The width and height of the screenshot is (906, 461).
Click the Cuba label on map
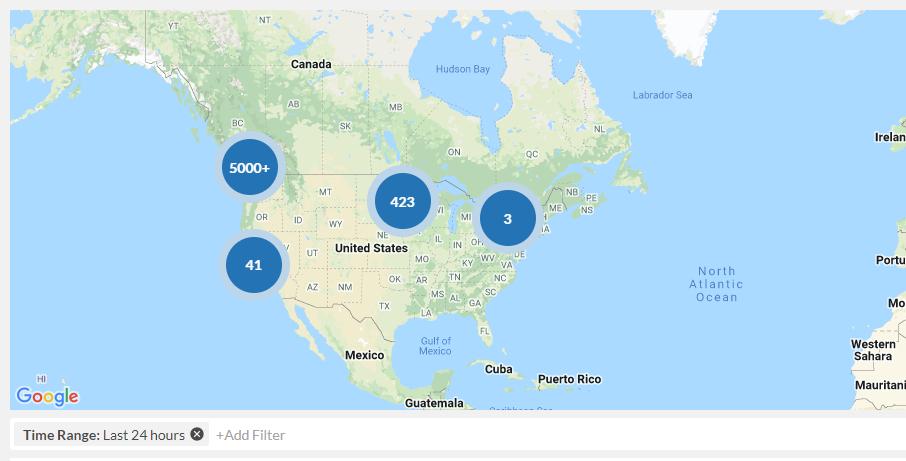coord(498,369)
